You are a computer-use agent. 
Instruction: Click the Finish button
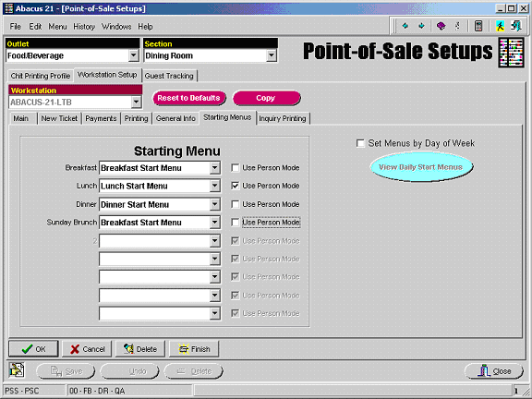194,349
